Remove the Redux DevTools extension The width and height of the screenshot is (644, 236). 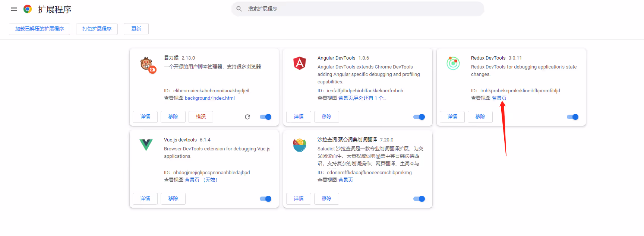pos(480,117)
